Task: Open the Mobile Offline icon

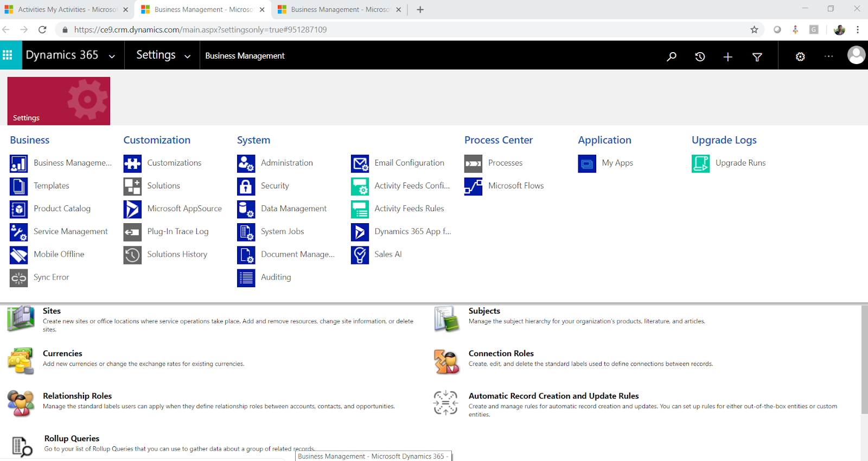Action: click(18, 255)
